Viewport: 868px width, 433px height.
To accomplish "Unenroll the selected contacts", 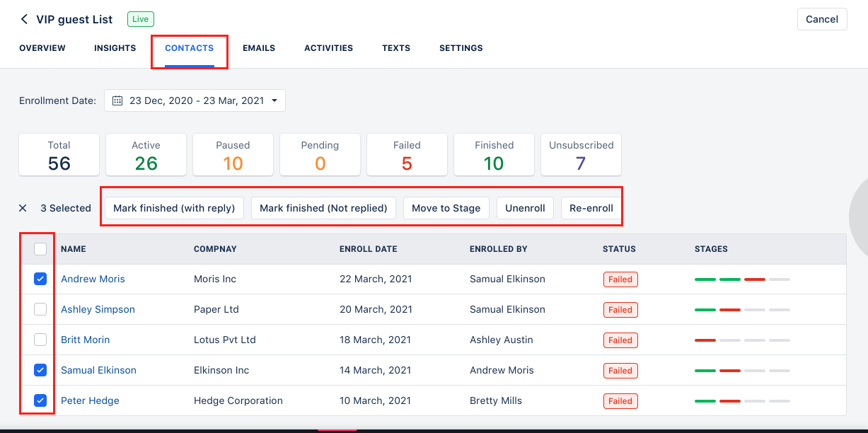I will (x=525, y=208).
